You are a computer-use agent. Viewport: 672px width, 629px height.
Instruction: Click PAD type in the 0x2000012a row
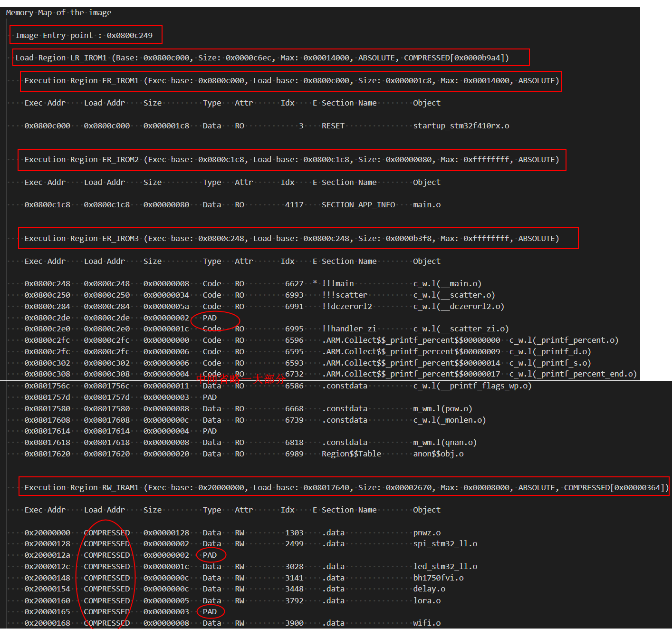tap(210, 555)
